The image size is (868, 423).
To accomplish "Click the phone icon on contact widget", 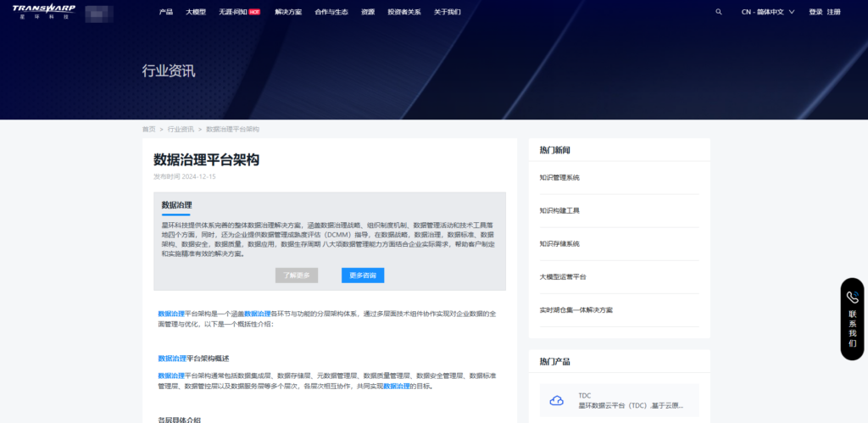I will coord(853,297).
